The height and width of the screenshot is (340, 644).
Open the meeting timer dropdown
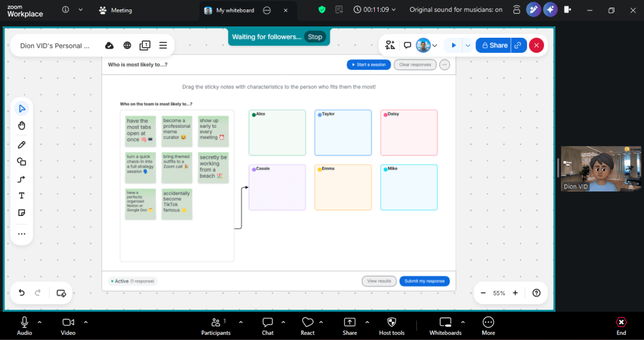click(375, 9)
